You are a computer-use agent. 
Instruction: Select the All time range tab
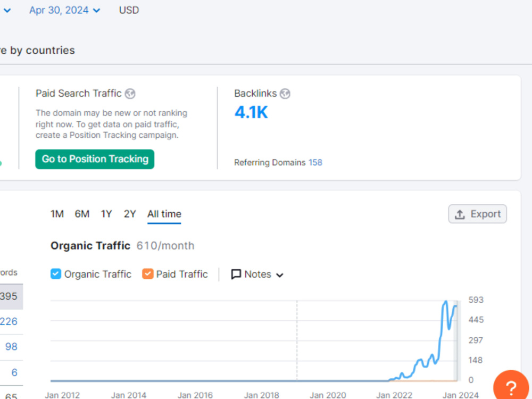164,214
